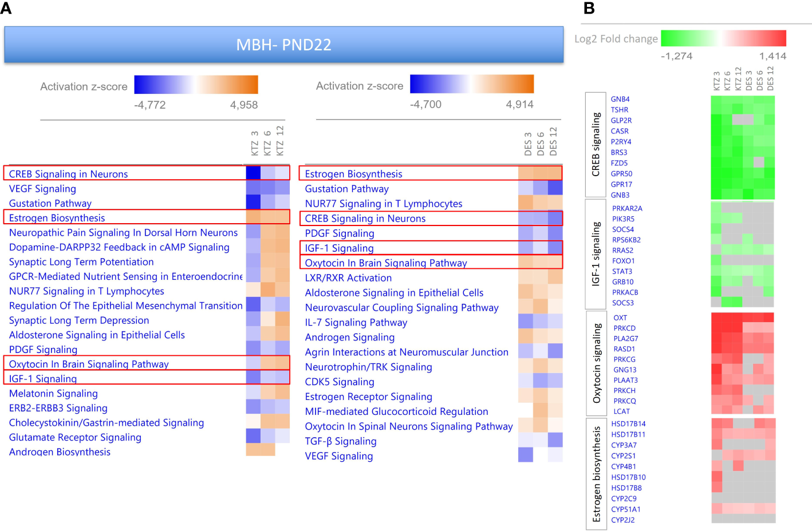
Task: Select the Agrin Interactions at Neuromuscular Junction row
Action: click(x=407, y=352)
